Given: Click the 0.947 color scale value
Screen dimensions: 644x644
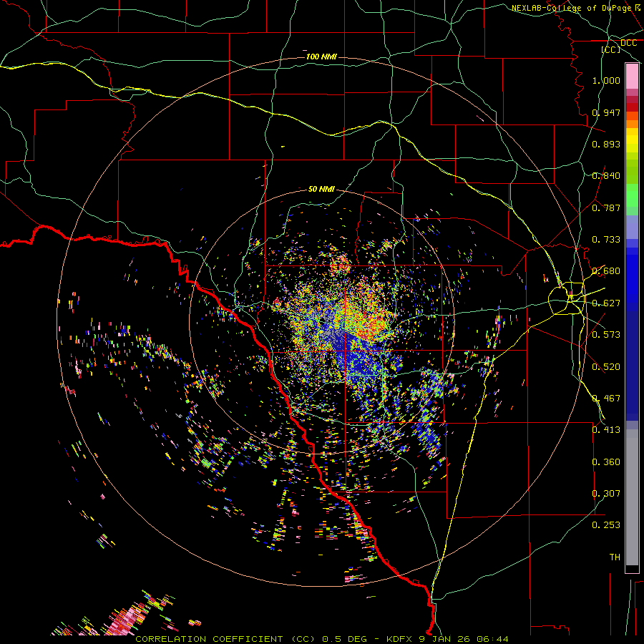Looking at the screenshot, I should (606, 112).
